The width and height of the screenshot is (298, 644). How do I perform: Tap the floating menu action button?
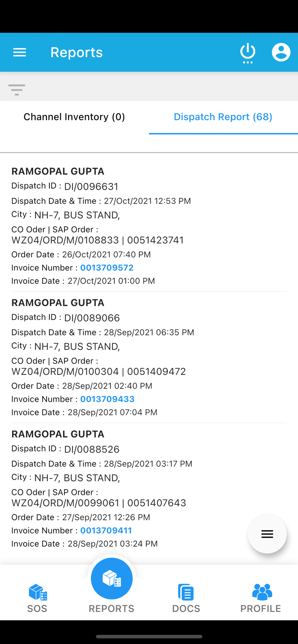tap(267, 534)
